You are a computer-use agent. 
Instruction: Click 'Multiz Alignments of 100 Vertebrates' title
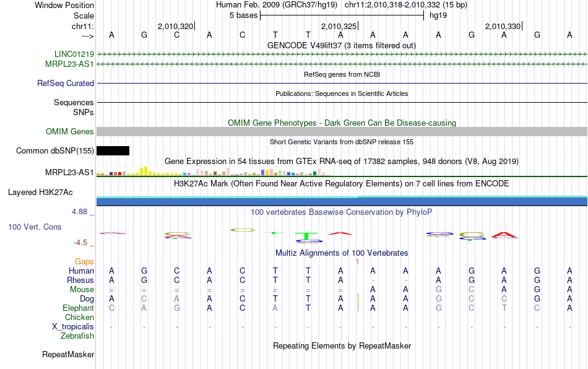[x=342, y=253]
